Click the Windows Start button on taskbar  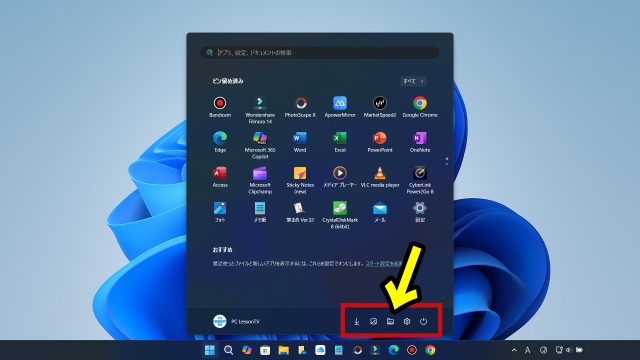210,350
